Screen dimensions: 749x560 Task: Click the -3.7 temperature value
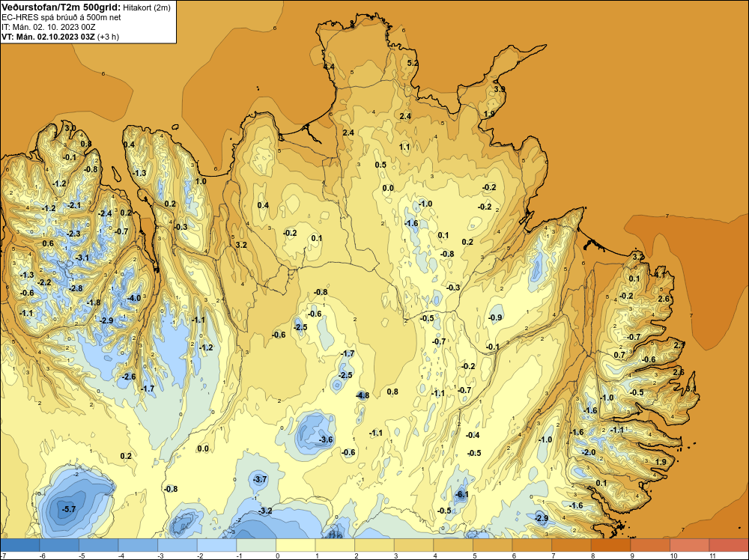click(x=260, y=479)
